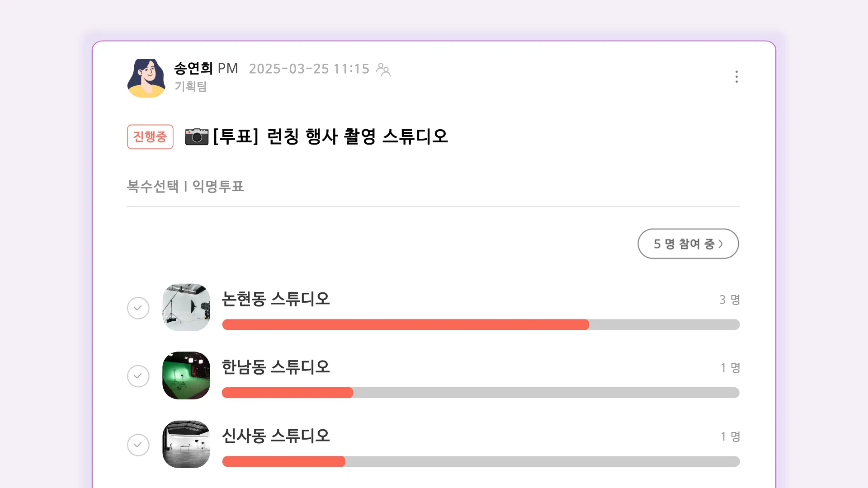This screenshot has height=488, width=868.
Task: Click the camera emoji in the poll title
Action: 197,137
